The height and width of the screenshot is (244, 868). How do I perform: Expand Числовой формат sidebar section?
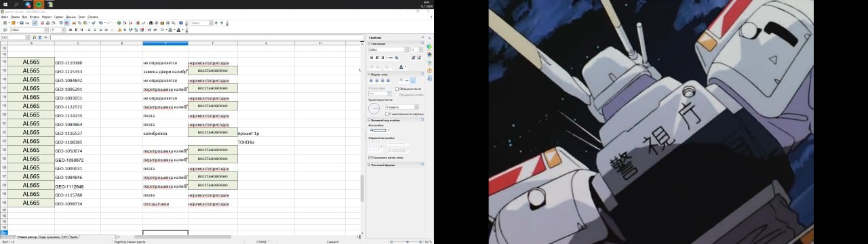tap(368, 165)
